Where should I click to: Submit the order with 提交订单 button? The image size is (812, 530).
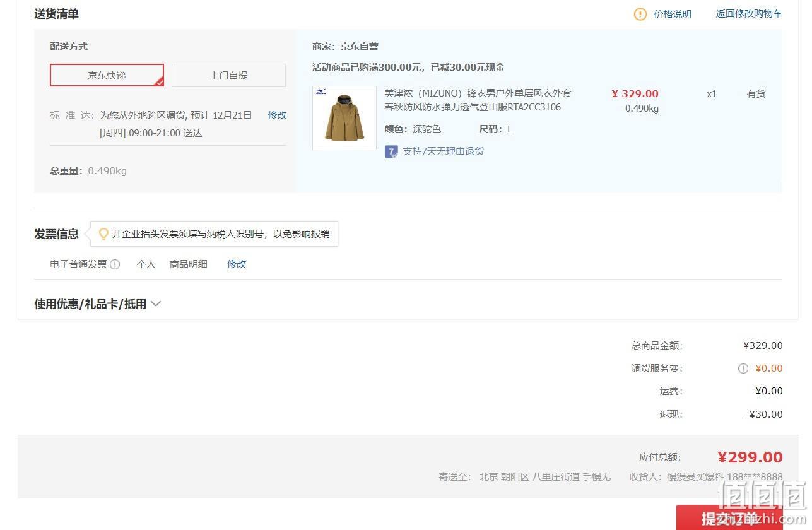click(729, 518)
